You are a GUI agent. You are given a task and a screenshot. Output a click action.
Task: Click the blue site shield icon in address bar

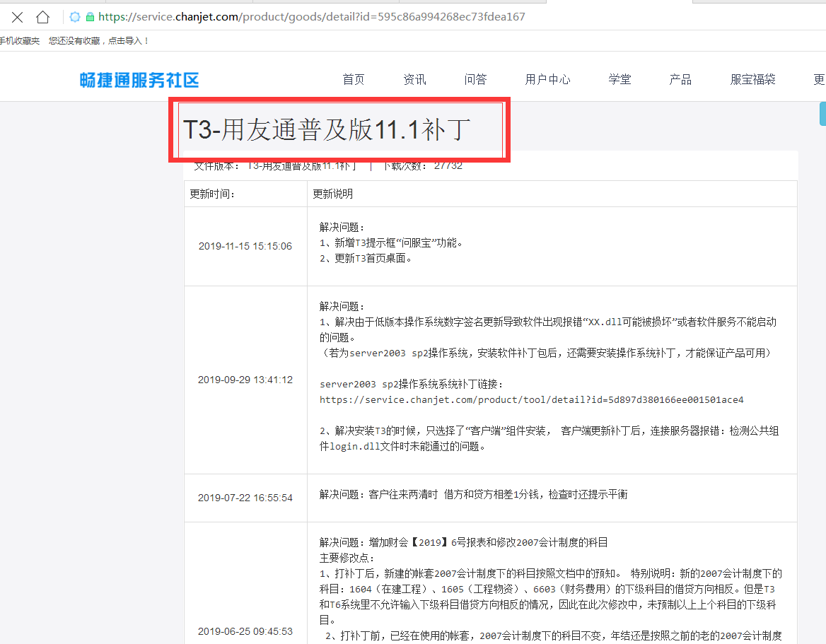pos(76,18)
